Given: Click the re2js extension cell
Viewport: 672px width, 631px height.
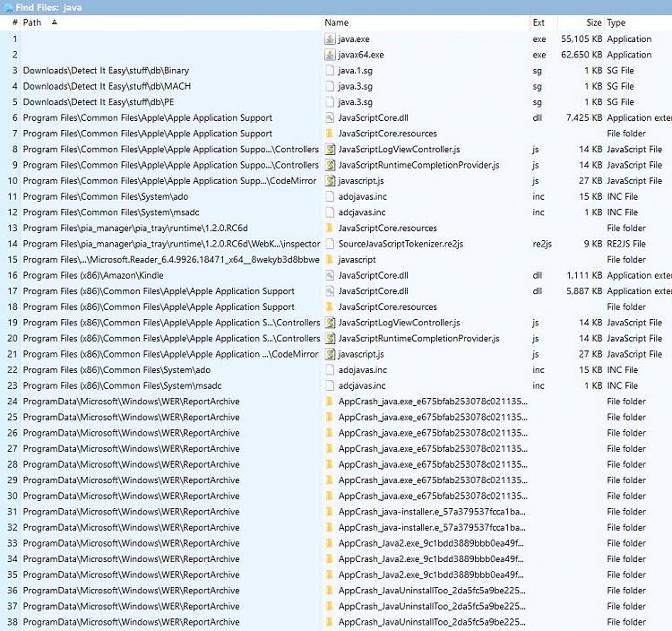Looking at the screenshot, I should tap(542, 245).
